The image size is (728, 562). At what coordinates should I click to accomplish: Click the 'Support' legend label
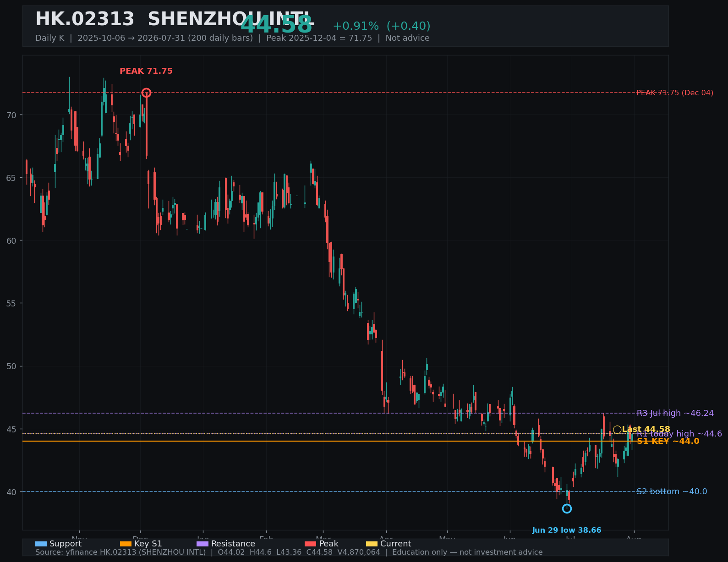(x=66, y=544)
